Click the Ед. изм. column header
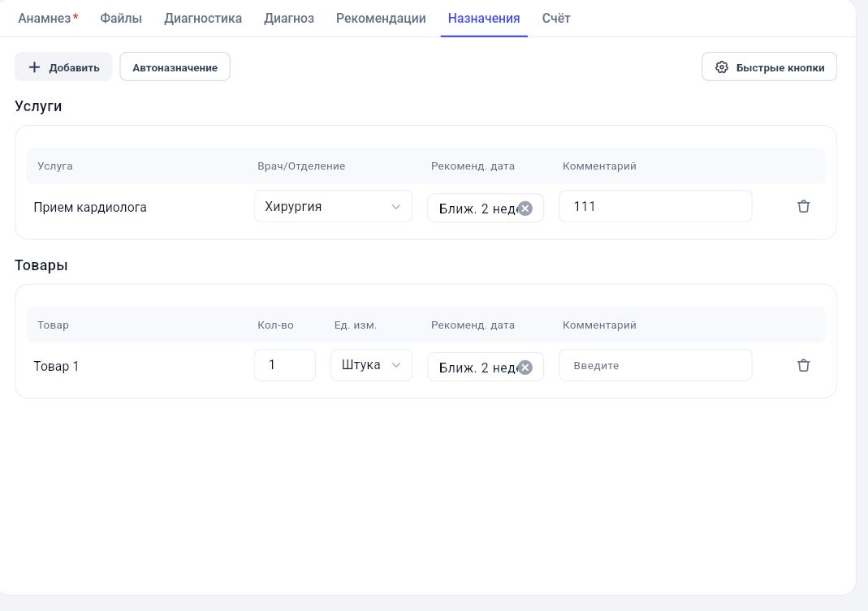868x611 pixels. coord(356,325)
